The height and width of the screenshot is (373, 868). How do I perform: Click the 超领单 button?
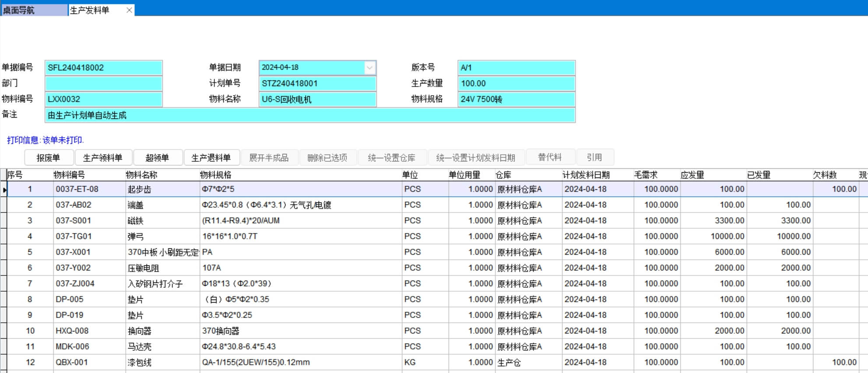tap(157, 158)
